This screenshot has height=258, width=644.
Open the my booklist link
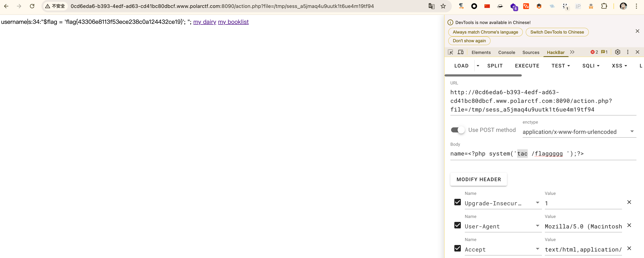click(233, 22)
